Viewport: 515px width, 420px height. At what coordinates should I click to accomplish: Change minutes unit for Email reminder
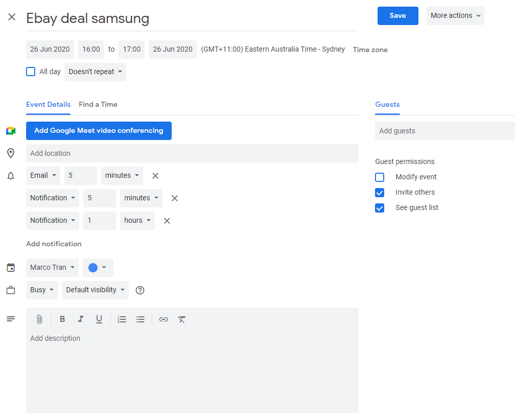click(x=122, y=176)
